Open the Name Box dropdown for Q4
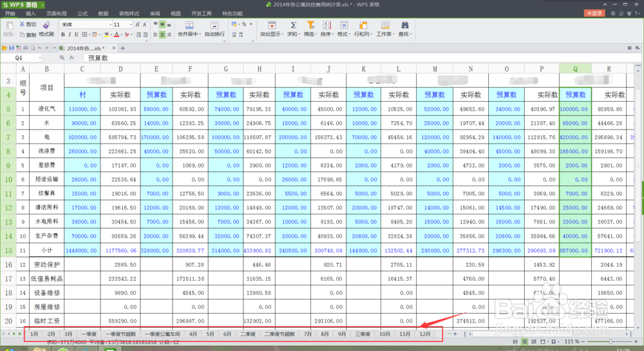The height and width of the screenshot is (351, 644). 40,58
